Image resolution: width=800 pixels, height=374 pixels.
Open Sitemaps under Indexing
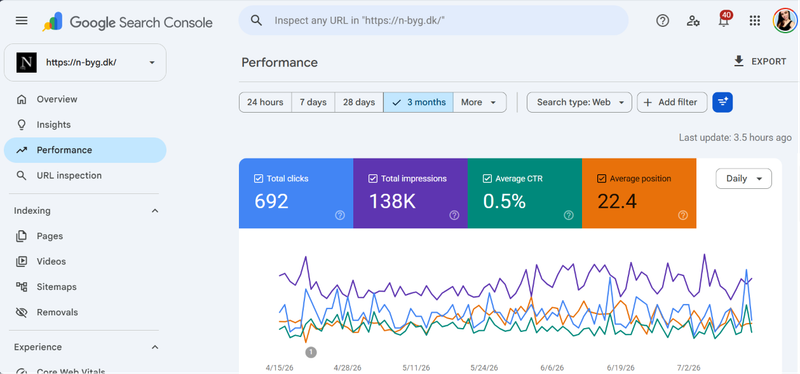pos(85,287)
